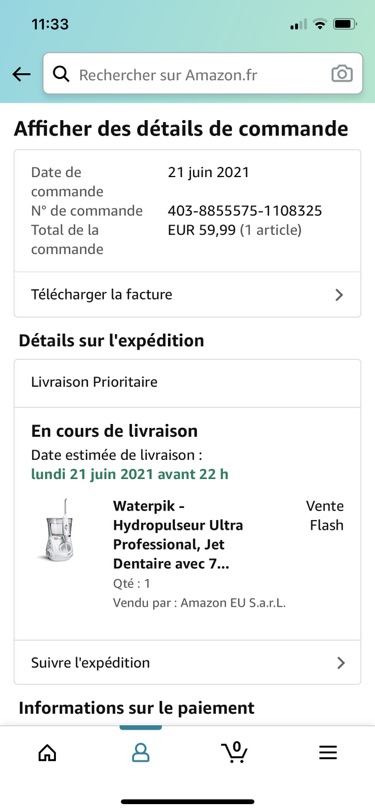Open the shopping cart icon

click(234, 752)
